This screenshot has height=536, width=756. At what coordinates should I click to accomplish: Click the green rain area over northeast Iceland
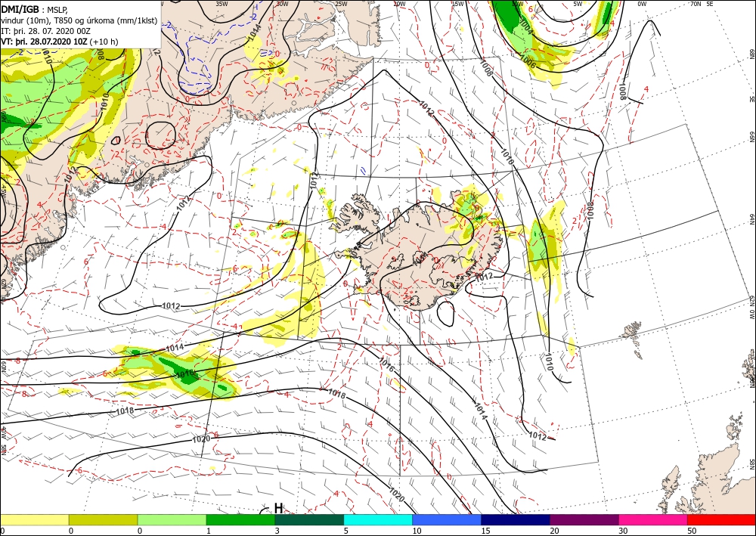point(466,206)
